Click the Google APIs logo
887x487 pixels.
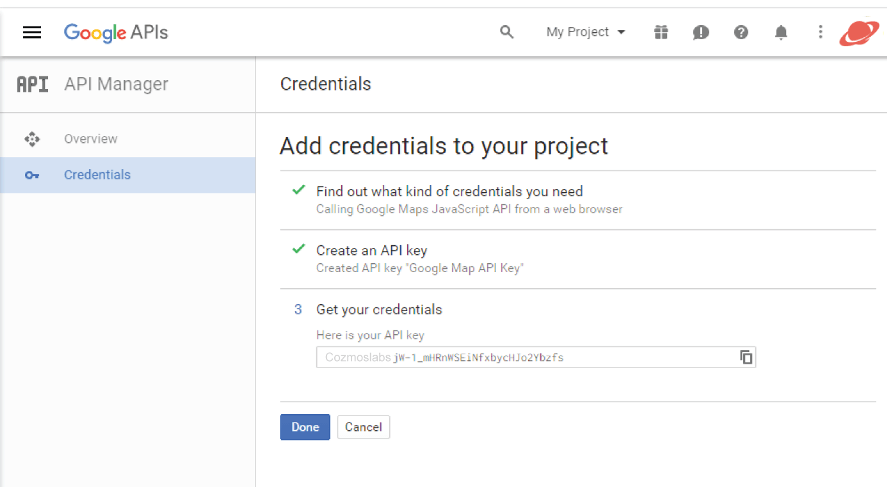(x=116, y=33)
